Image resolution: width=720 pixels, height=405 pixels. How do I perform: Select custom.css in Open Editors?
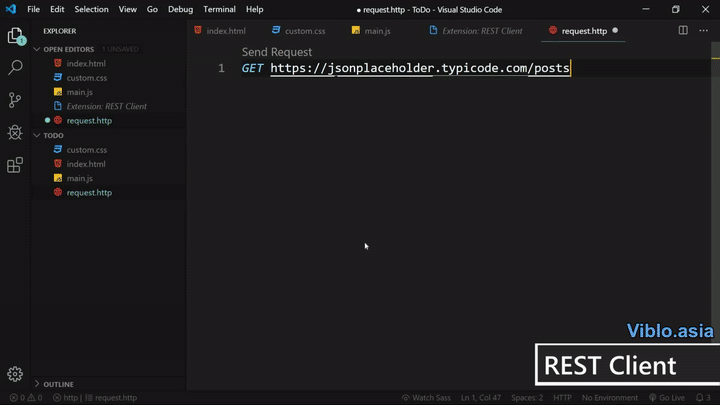[x=87, y=78]
